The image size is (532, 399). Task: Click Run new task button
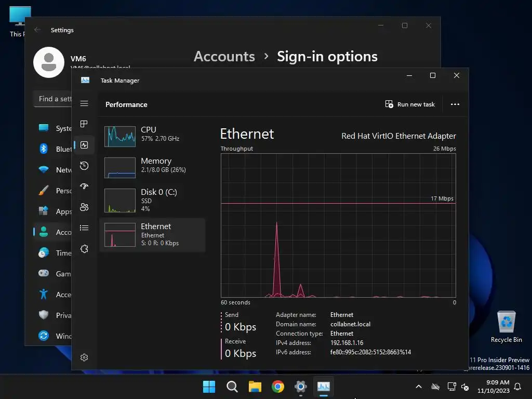point(410,104)
